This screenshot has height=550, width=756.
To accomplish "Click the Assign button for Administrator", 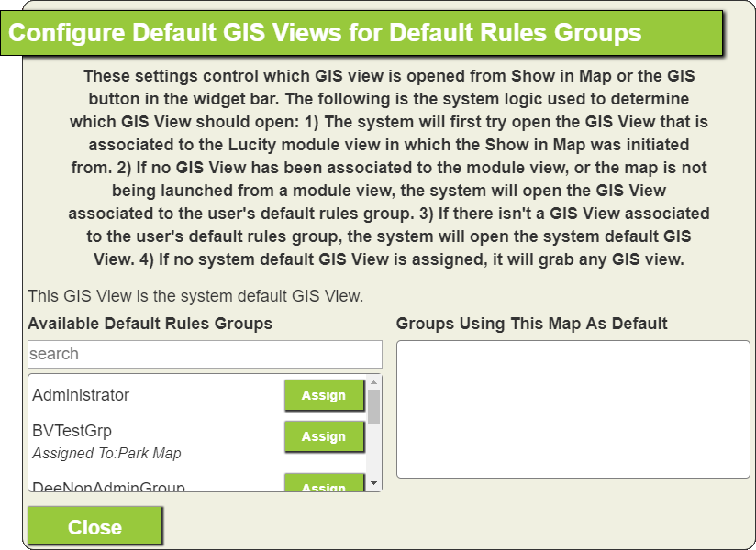I will coord(324,395).
